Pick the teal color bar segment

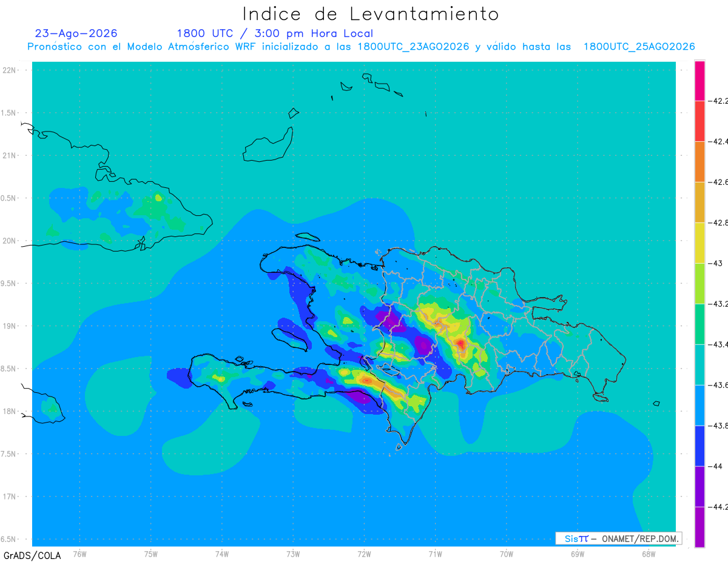(699, 364)
